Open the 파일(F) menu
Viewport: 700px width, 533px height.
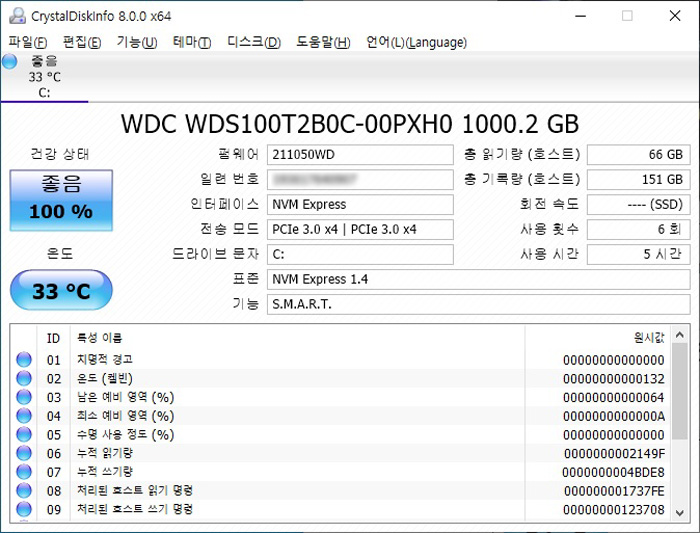(x=28, y=42)
